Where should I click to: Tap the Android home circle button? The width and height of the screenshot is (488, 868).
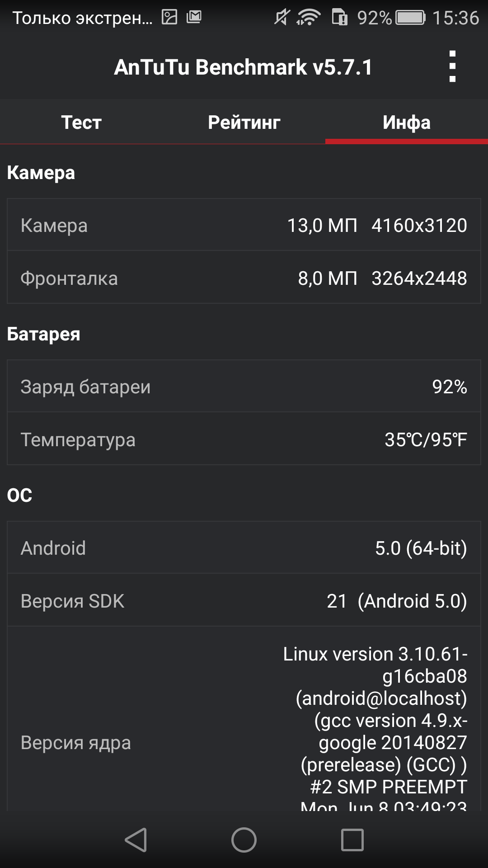click(x=244, y=840)
